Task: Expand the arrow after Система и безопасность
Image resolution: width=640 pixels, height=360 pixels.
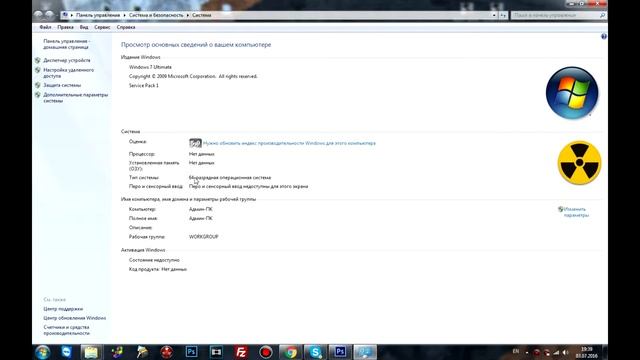Action: 188,15
